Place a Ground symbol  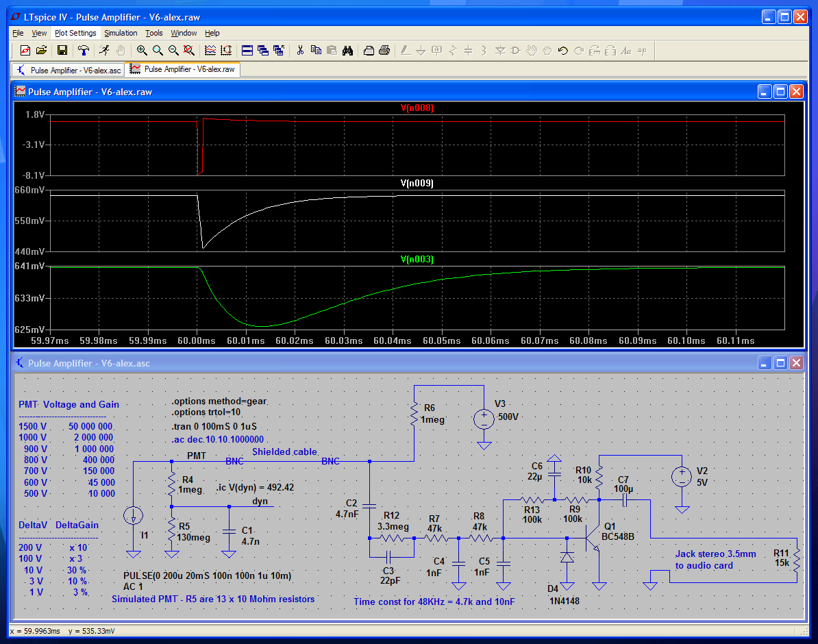421,50
